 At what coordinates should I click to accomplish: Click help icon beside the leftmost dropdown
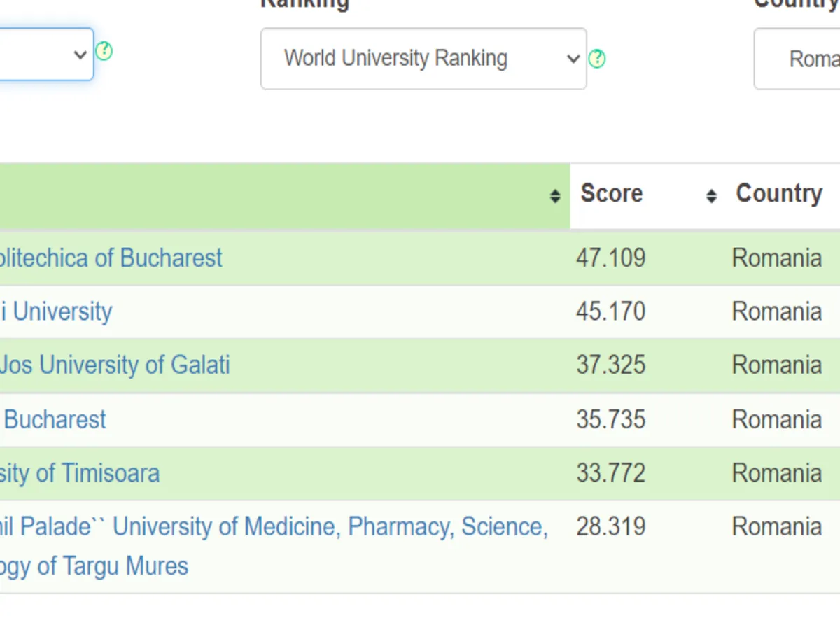(104, 51)
